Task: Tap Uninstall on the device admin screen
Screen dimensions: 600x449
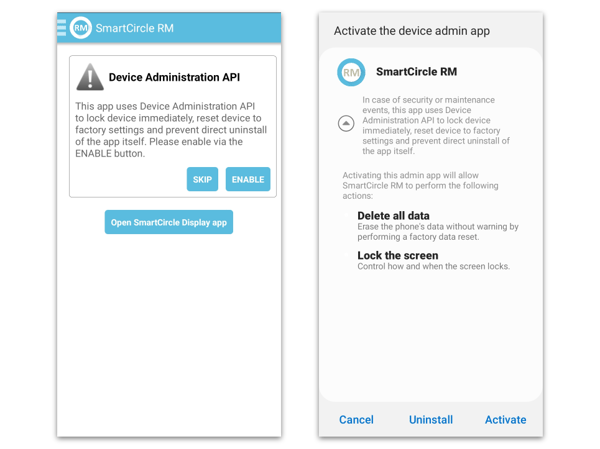Action: pyautogui.click(x=431, y=420)
